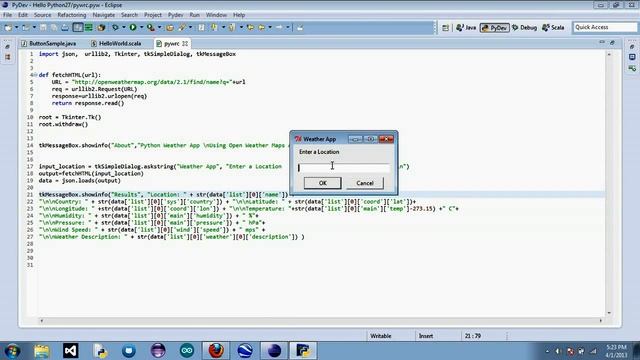Click the location input in Weather App dialog
This screenshot has width=640, height=360.
point(344,168)
